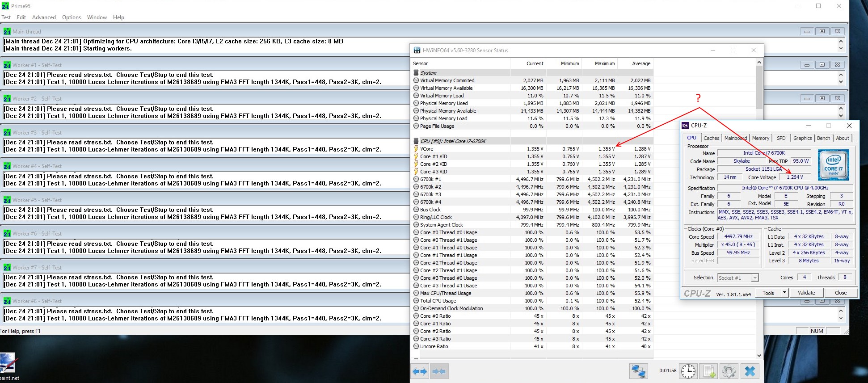Click the HWiNFO64 title bar icon

click(x=417, y=51)
